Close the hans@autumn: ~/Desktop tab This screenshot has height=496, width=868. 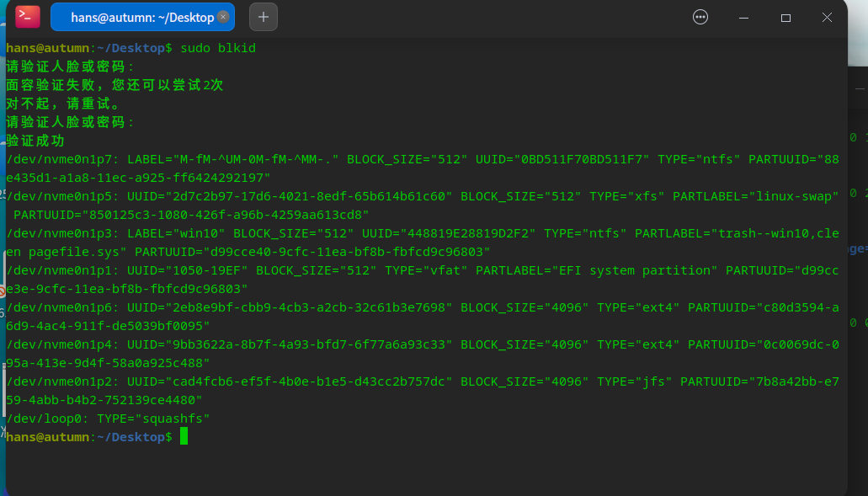click(x=223, y=17)
